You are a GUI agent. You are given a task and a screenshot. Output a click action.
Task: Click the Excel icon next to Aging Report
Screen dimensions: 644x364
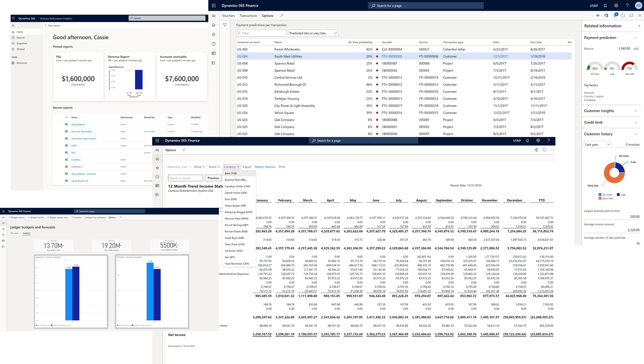tap(66, 124)
